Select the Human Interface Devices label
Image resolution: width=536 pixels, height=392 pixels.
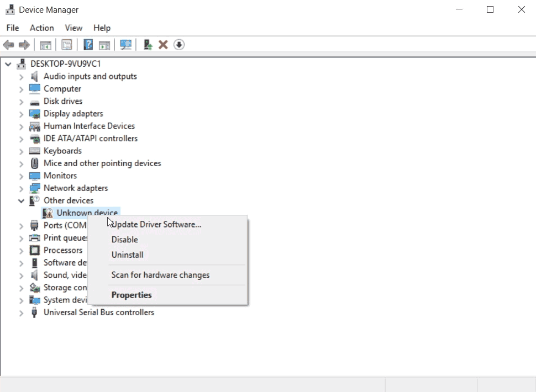[x=89, y=126]
